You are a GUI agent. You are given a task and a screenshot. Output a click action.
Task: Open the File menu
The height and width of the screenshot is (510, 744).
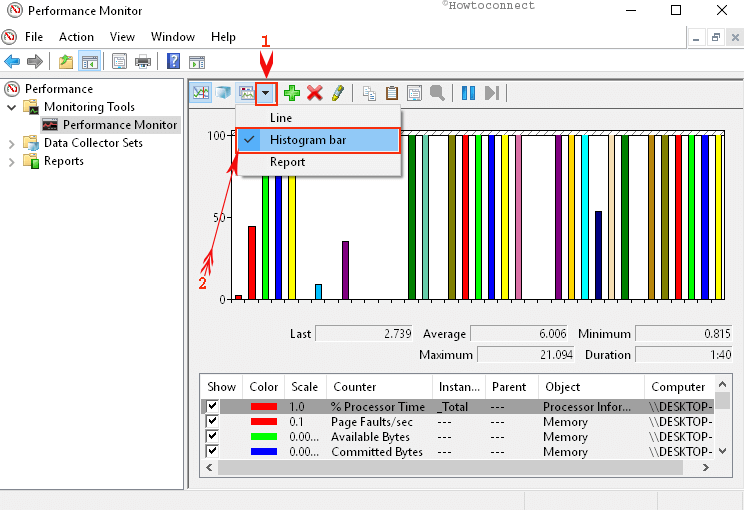[x=34, y=37]
